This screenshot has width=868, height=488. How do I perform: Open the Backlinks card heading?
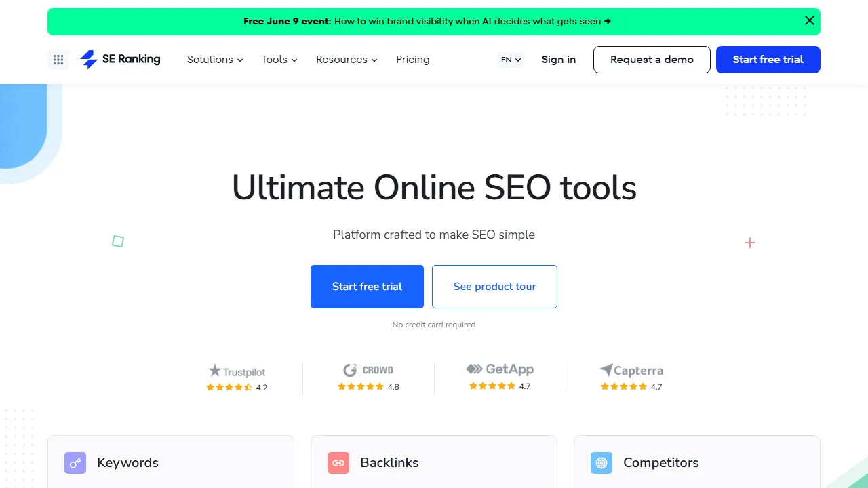click(389, 463)
